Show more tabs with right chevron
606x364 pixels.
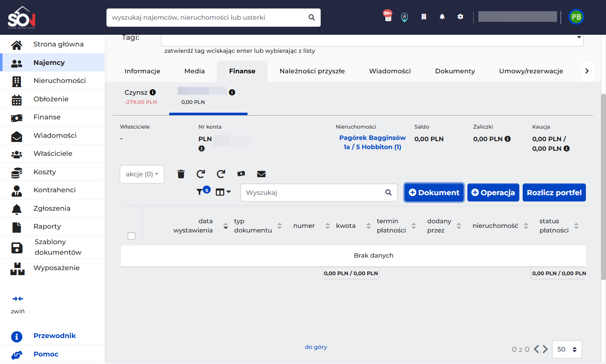(587, 71)
